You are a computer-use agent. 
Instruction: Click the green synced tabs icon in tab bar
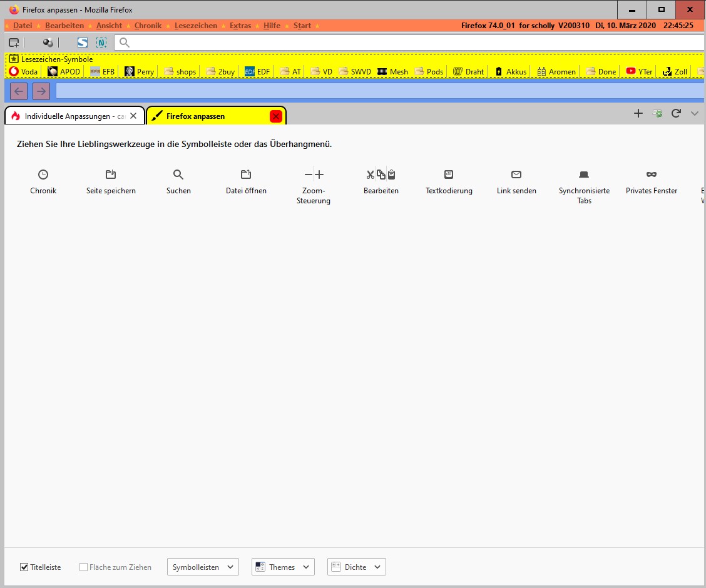(x=657, y=113)
